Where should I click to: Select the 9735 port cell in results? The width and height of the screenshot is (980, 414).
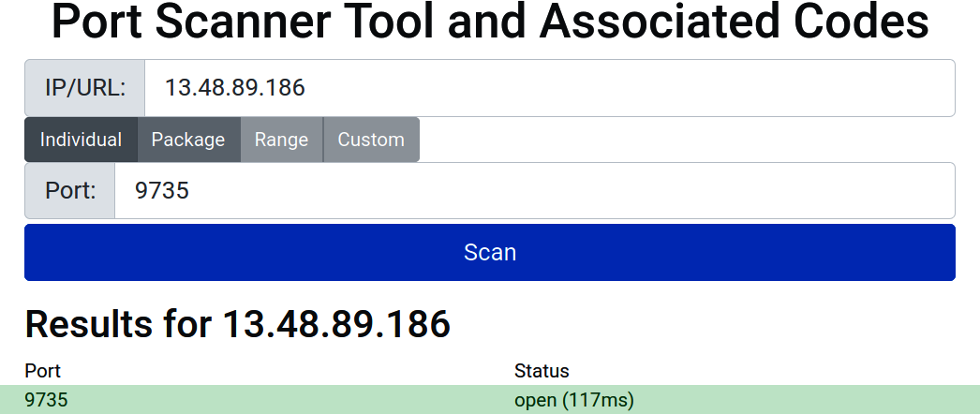(46, 400)
